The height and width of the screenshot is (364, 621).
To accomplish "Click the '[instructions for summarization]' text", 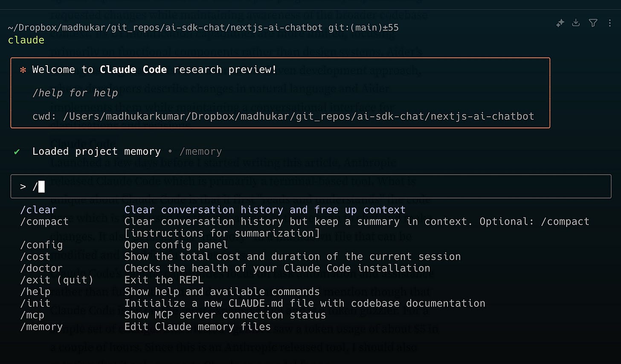I will pos(222,234).
